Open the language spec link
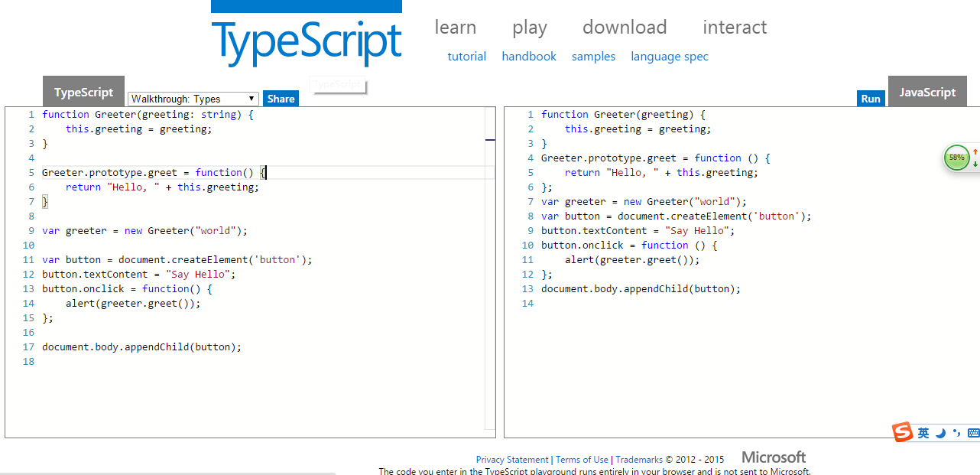 [670, 57]
